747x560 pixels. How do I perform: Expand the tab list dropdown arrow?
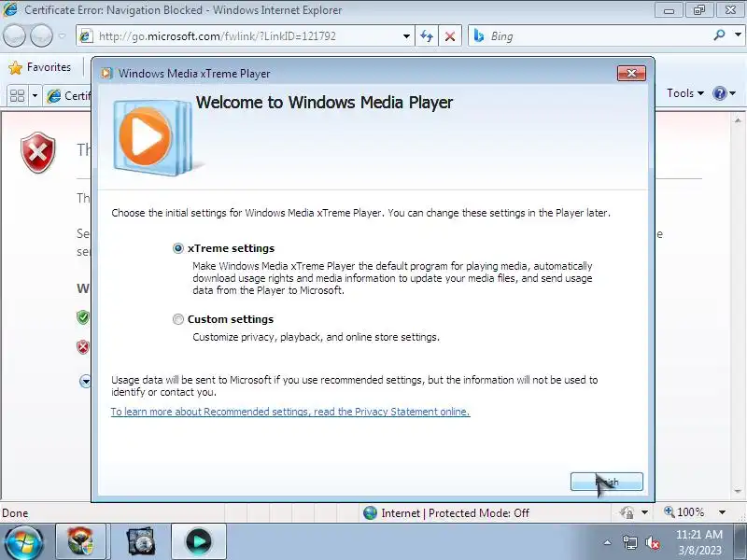[x=35, y=96]
